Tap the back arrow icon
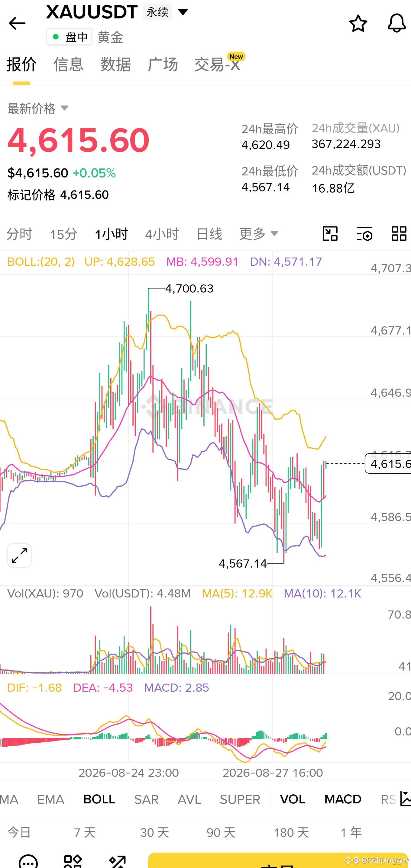This screenshot has width=411, height=868. pos(17,24)
